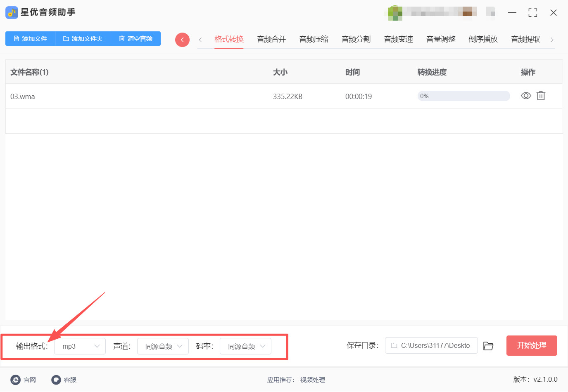Open the 音频压缩 feature tab
This screenshot has height=392, width=568.
[x=314, y=39]
